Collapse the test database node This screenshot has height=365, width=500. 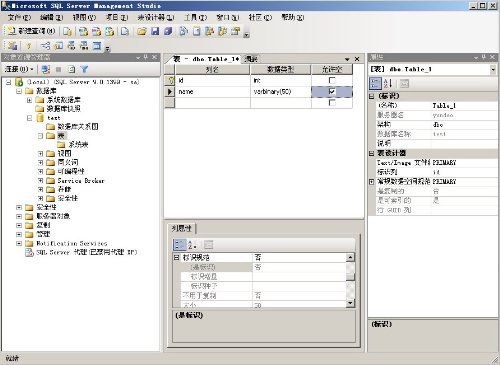coord(29,118)
